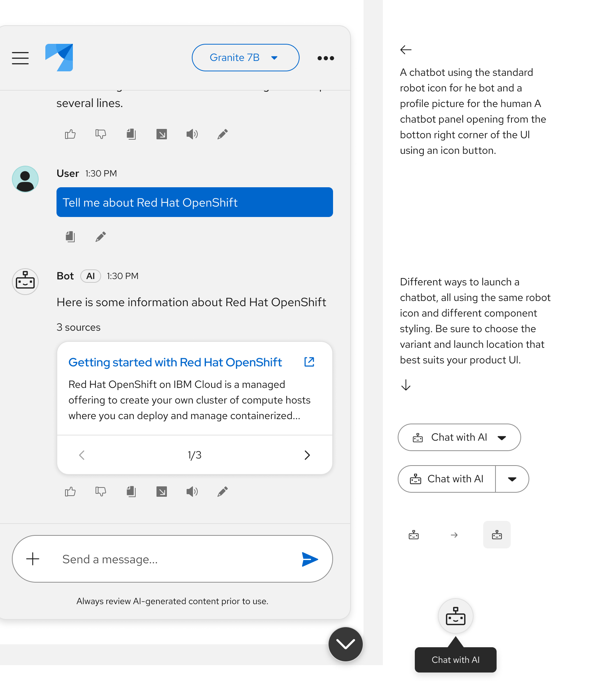Click the external link icon on source card
The height and width of the screenshot is (700, 591).
coord(309,362)
